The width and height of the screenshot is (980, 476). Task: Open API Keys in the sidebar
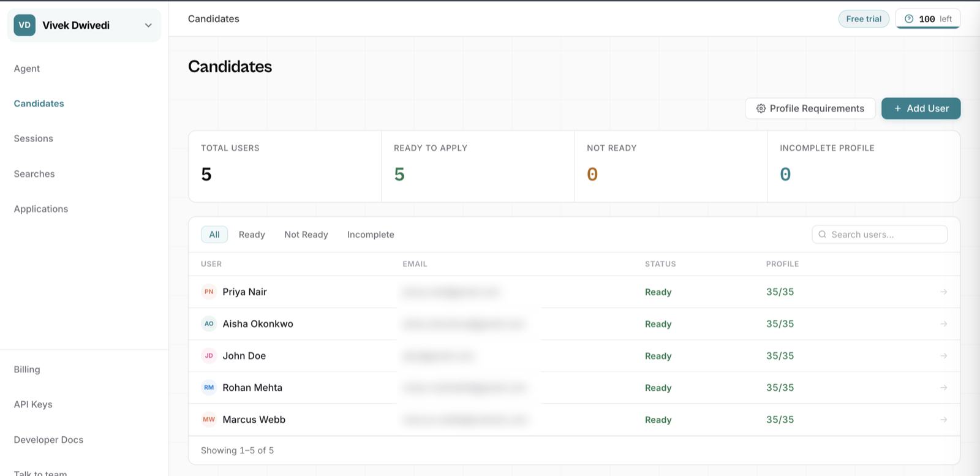point(33,404)
